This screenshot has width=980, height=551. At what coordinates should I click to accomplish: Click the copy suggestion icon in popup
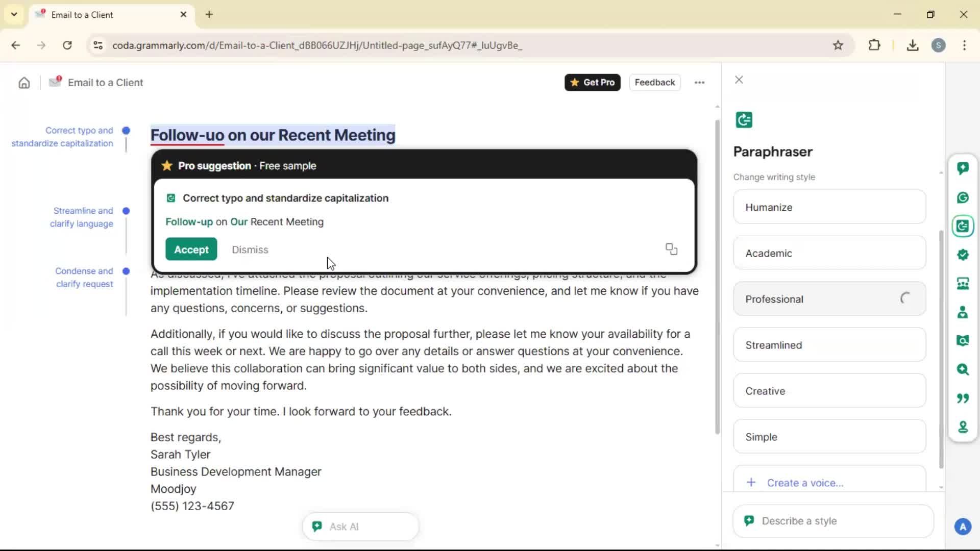click(671, 249)
